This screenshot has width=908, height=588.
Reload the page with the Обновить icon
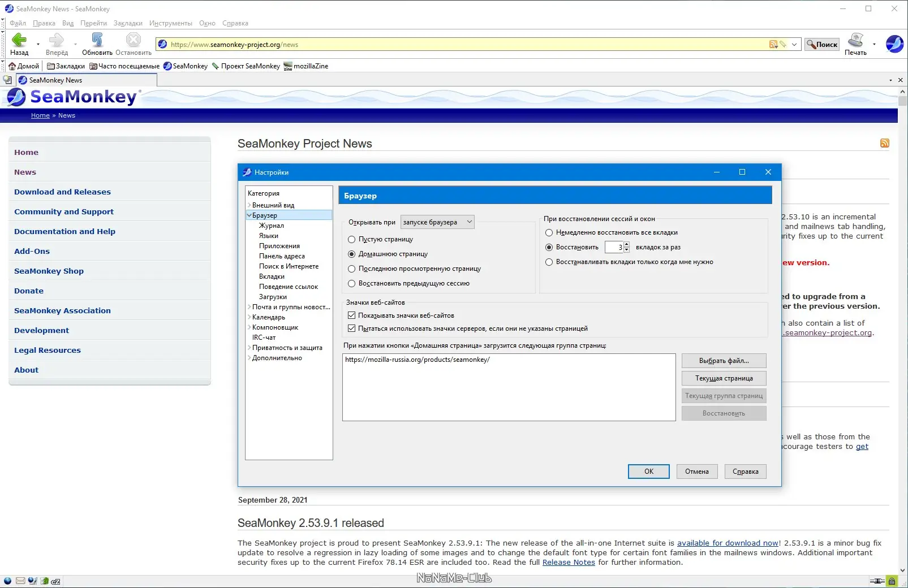[x=97, y=40]
